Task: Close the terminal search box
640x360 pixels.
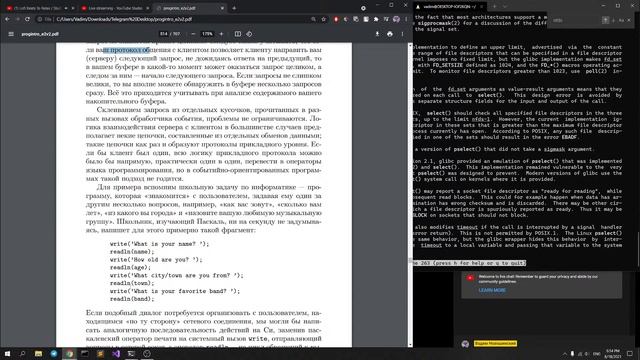Action: [x=629, y=20]
